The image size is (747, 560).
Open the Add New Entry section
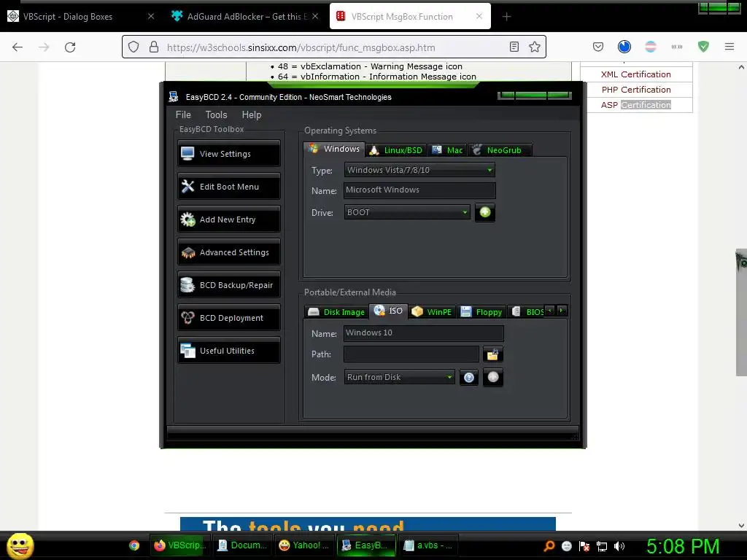click(x=228, y=219)
